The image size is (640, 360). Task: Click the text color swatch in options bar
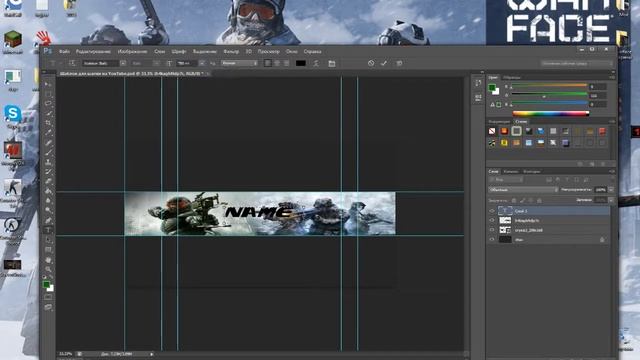coord(301,63)
